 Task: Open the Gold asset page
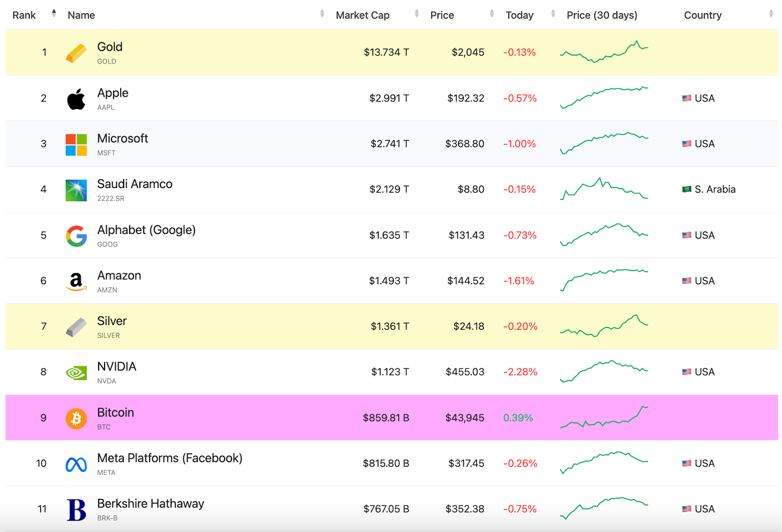coord(110,47)
